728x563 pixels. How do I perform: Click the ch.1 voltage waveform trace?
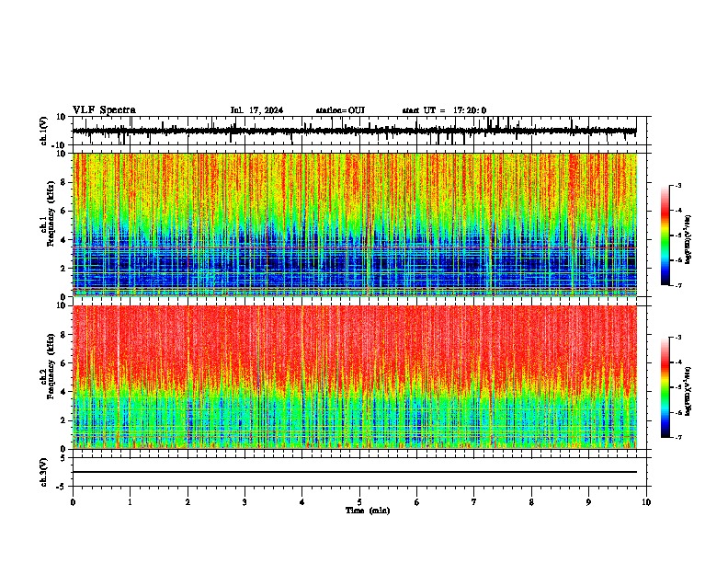coord(354,131)
